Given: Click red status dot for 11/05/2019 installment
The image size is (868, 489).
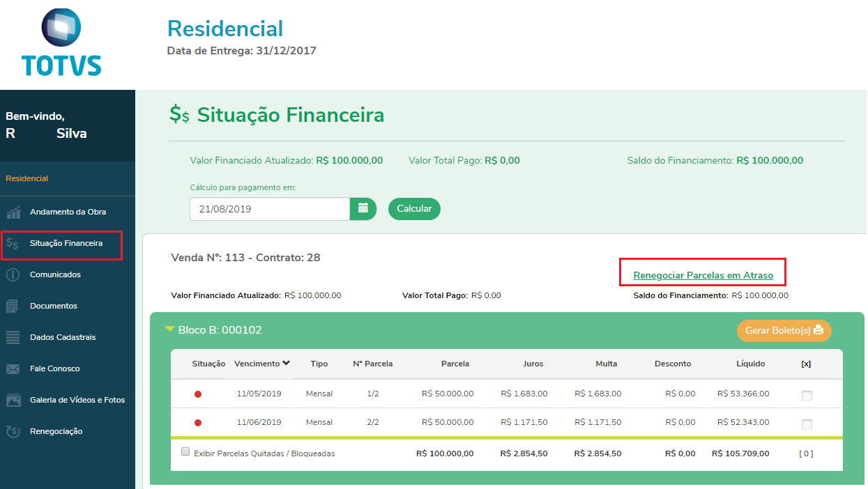Looking at the screenshot, I should click(198, 394).
